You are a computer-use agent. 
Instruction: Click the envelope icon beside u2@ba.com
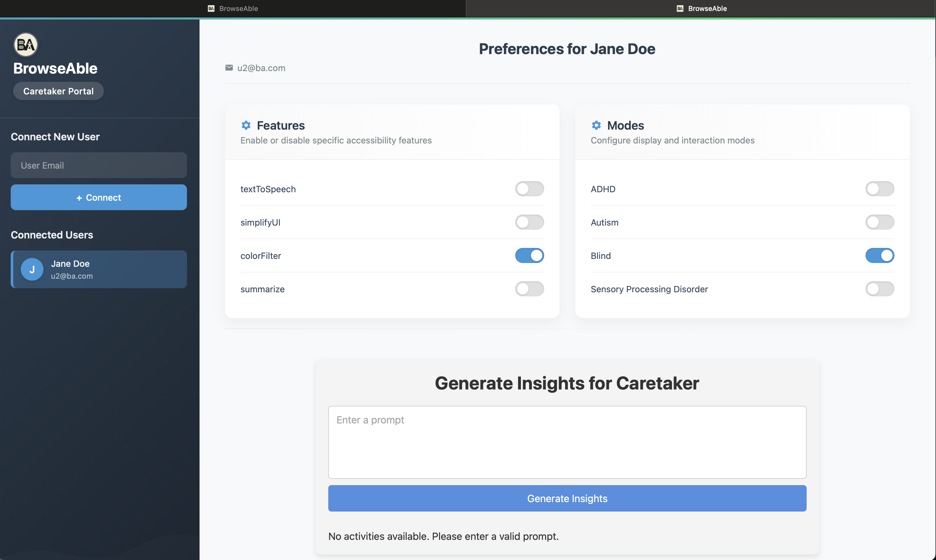229,68
